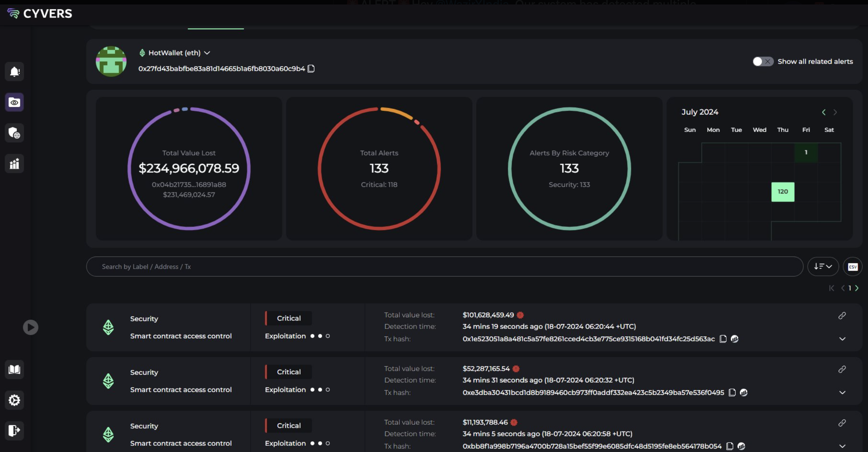Image resolution: width=868 pixels, height=452 pixels.
Task: Open the settings gear in sidebar
Action: click(14, 400)
